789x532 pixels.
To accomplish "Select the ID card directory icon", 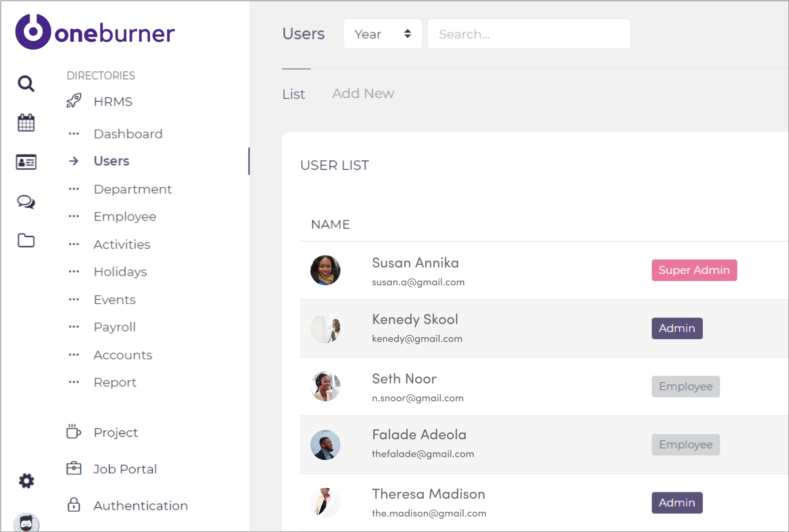I will 26,162.
